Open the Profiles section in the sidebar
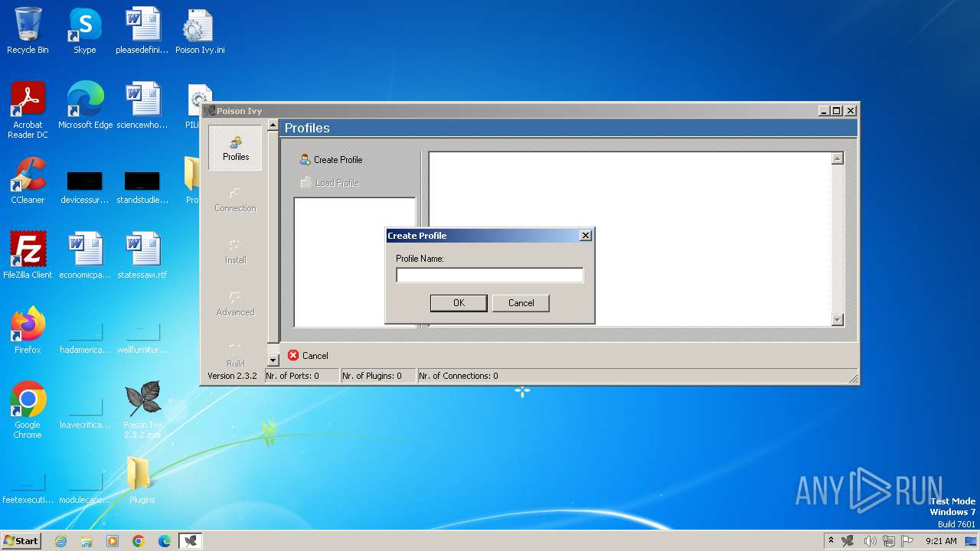This screenshot has width=980, height=551. click(236, 148)
